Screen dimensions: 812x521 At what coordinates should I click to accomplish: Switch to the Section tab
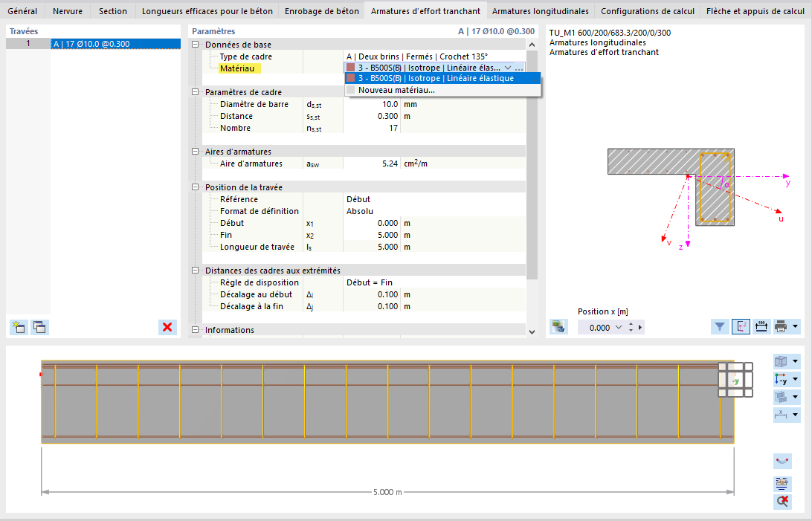click(x=113, y=11)
